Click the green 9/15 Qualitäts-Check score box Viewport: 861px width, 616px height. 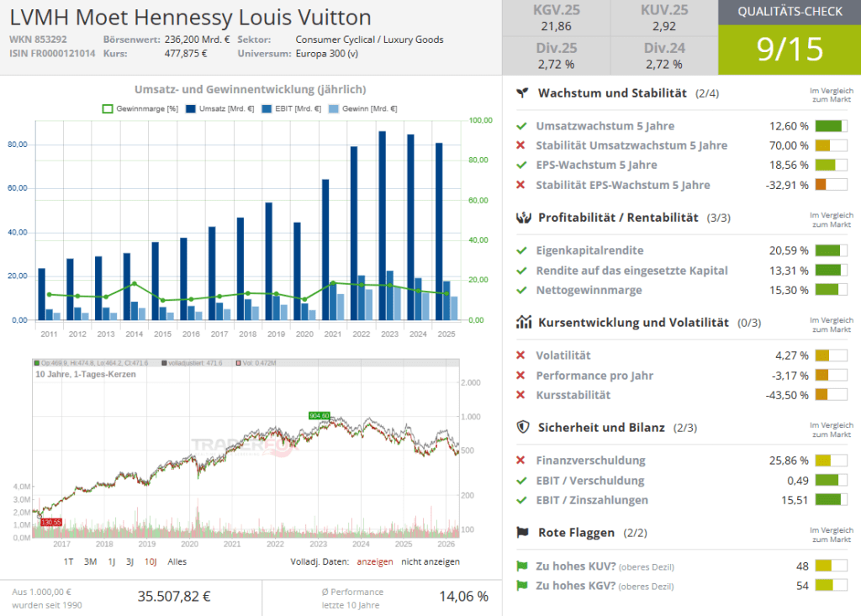click(x=790, y=49)
